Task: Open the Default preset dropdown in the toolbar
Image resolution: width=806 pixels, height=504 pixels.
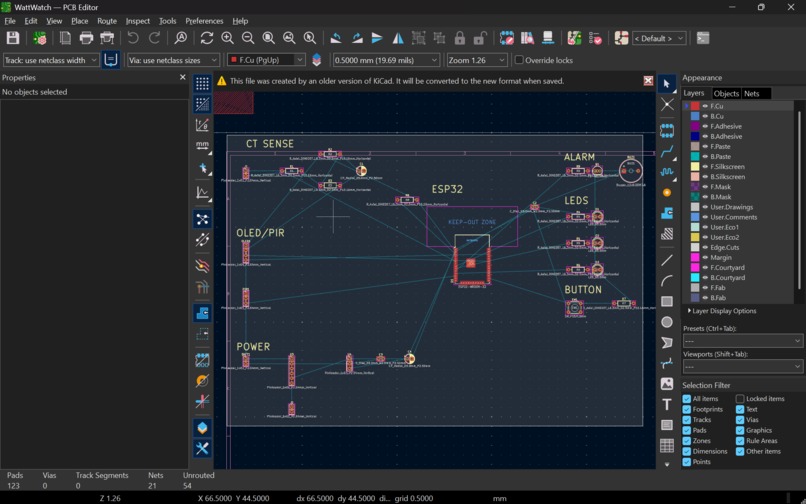Action: (x=659, y=38)
